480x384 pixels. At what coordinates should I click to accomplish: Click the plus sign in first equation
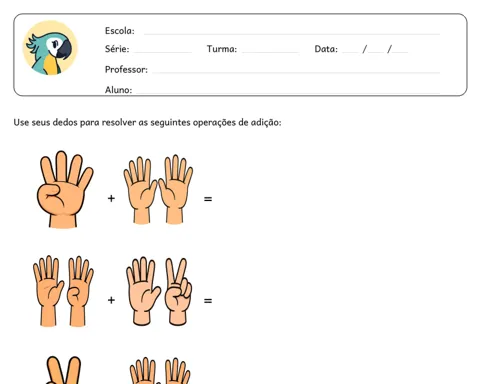pyautogui.click(x=111, y=199)
